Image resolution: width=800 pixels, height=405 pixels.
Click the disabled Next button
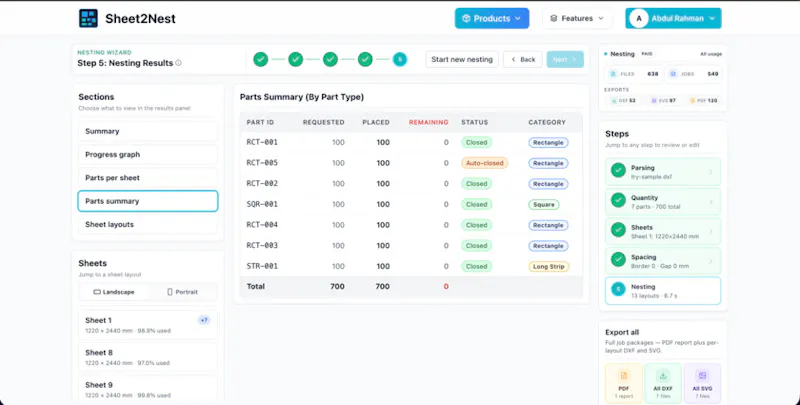click(565, 59)
